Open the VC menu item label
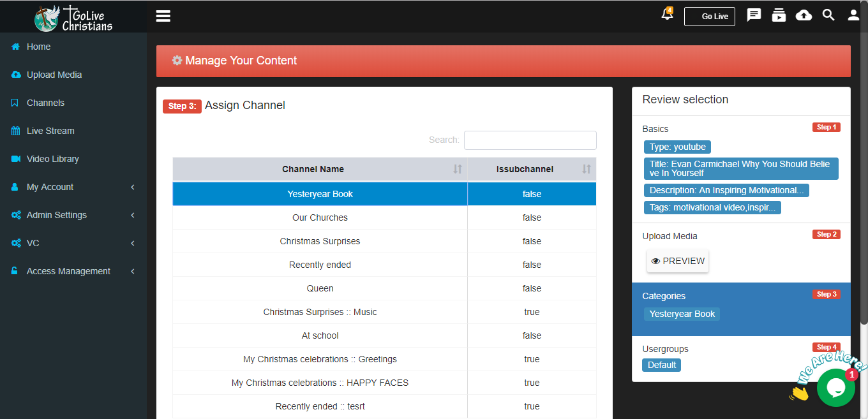Screen dimensions: 868x419 (33, 243)
